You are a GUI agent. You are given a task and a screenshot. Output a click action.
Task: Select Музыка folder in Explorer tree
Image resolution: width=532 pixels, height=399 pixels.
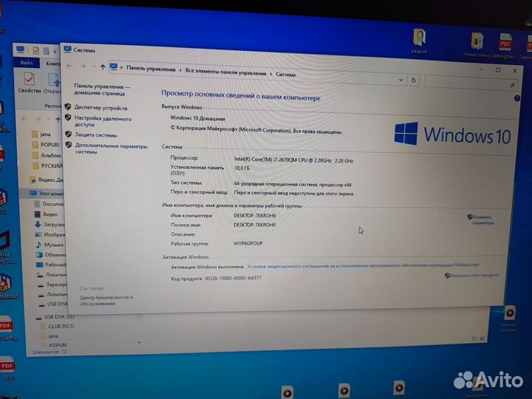pyautogui.click(x=50, y=245)
